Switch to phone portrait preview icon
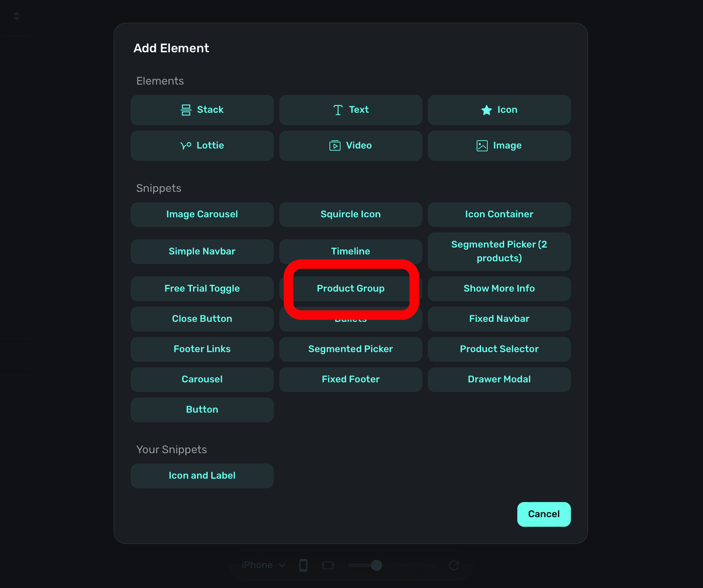Screen dimensions: 703x588 pyautogui.click(x=303, y=565)
